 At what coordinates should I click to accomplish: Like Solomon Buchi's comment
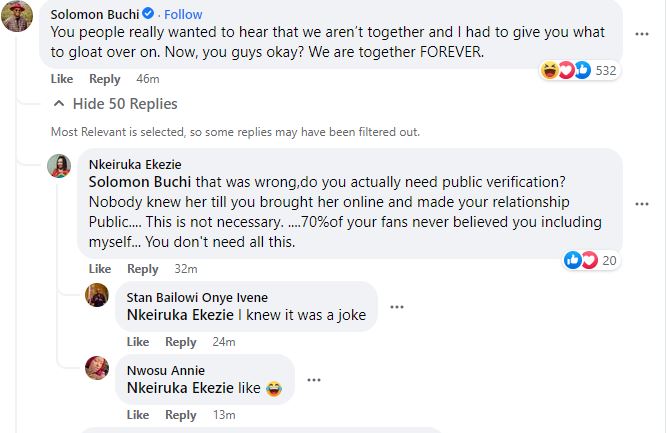tap(61, 79)
